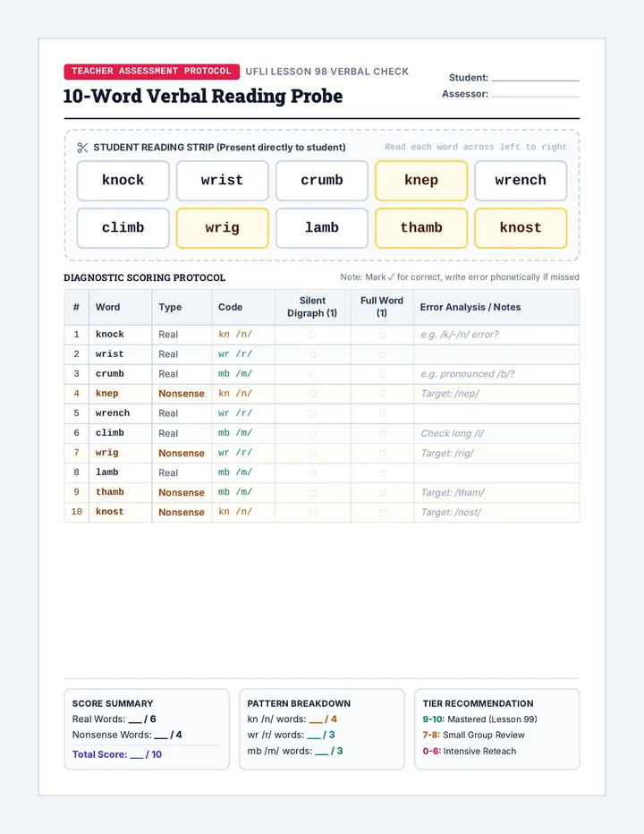Click the Score Summary heading
This screenshot has height=834, width=644.
point(113,703)
